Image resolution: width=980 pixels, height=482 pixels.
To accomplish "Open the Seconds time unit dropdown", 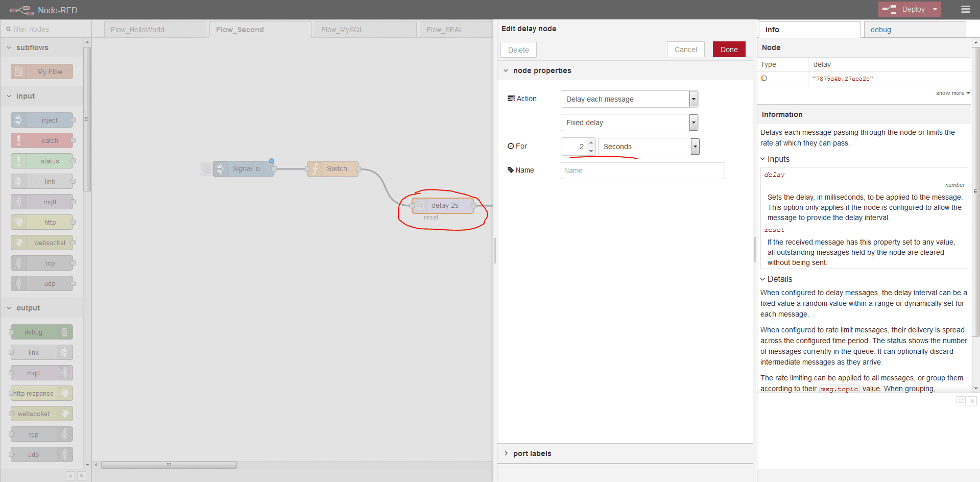I will point(648,147).
